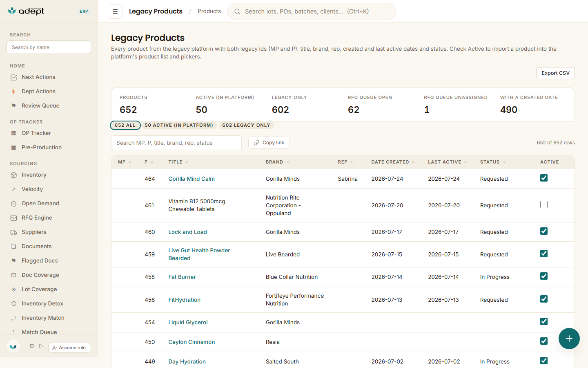This screenshot has width=588, height=368.
Task: Open Match Queue in the sidebar
Action: click(x=39, y=332)
